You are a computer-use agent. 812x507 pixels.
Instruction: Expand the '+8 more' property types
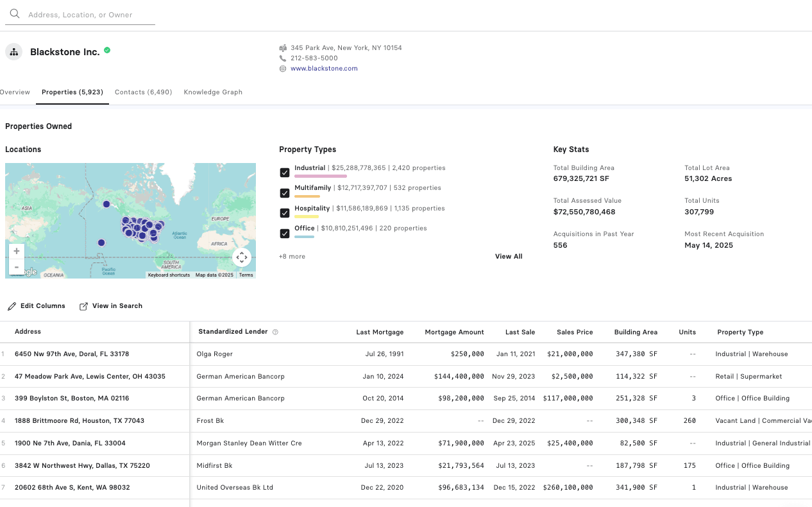(x=292, y=257)
